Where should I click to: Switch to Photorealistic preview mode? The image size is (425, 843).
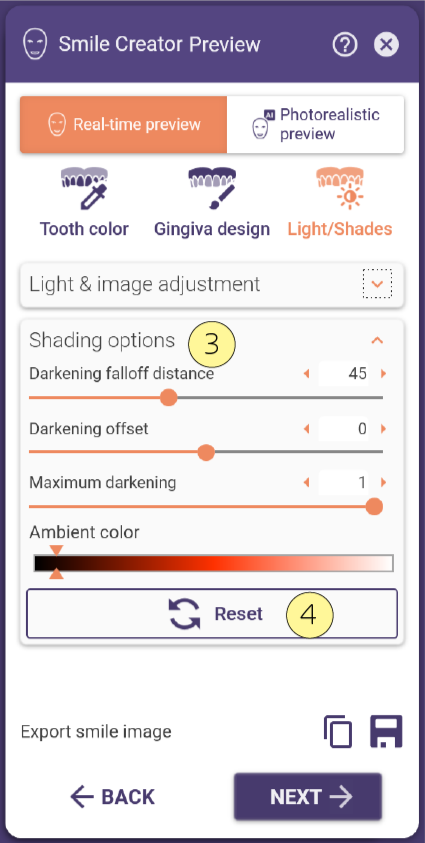[x=315, y=125]
